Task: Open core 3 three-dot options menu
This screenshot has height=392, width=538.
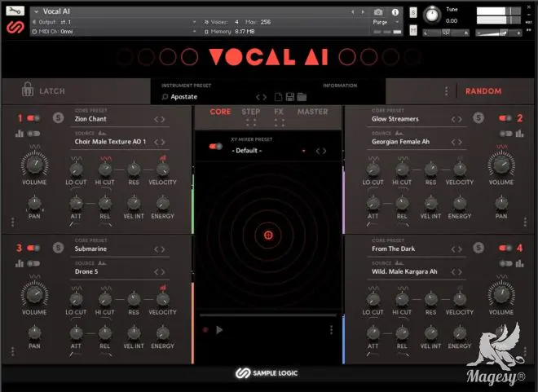Action: tap(13, 351)
